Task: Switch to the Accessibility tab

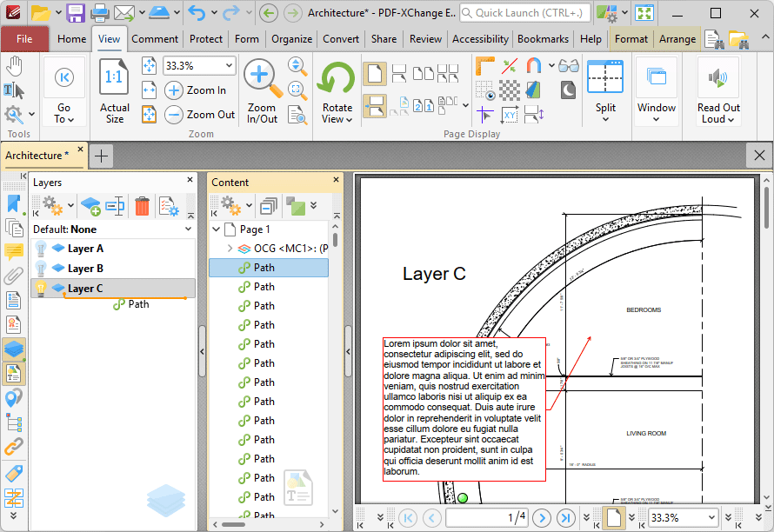Action: point(480,39)
